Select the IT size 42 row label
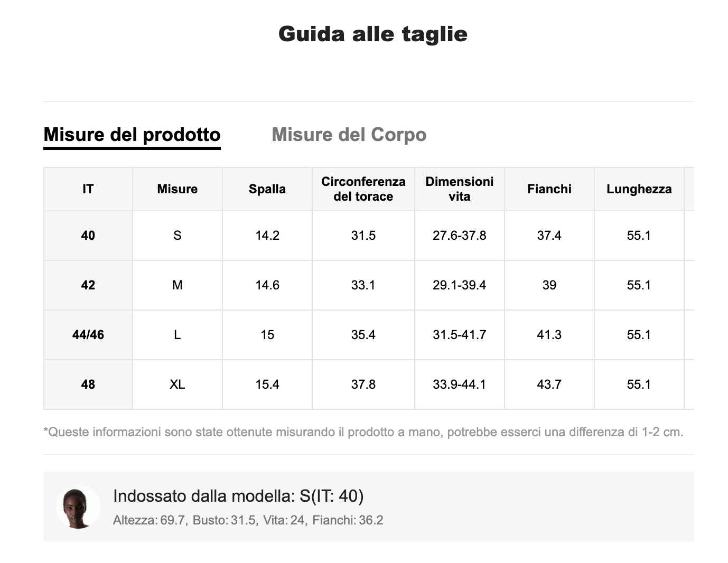Screen dimensions: 728x563 coord(88,285)
